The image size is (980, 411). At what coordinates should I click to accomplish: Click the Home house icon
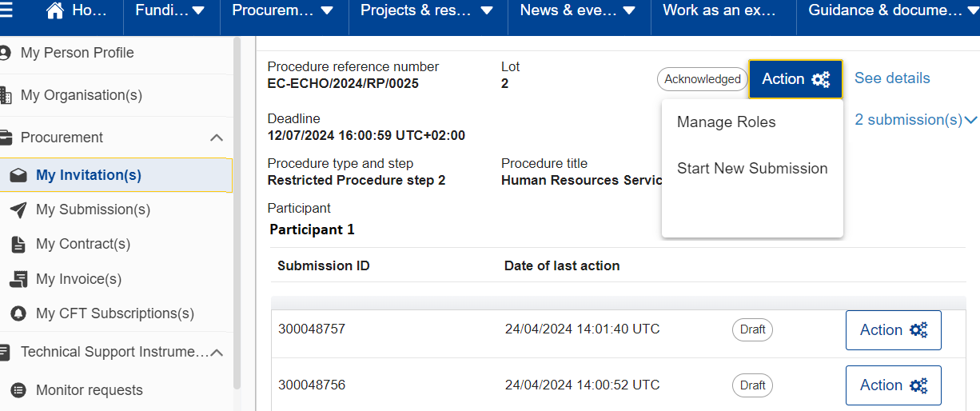55,10
